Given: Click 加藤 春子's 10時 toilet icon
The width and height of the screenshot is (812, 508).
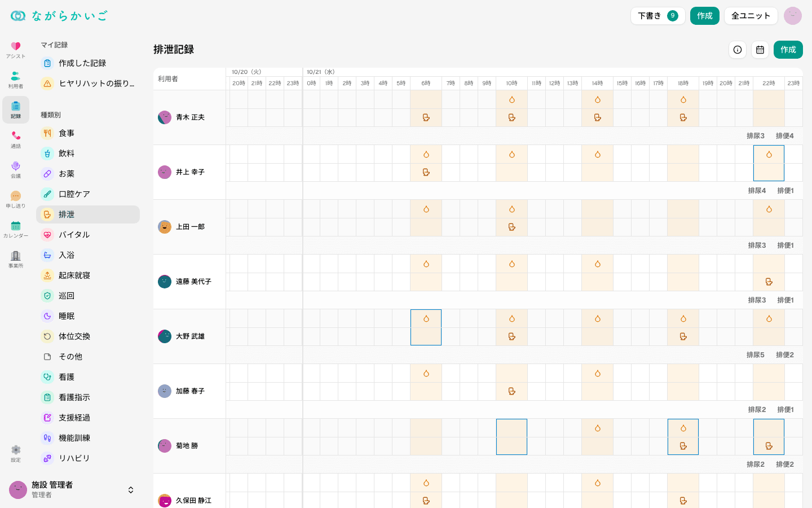Looking at the screenshot, I should point(512,391).
